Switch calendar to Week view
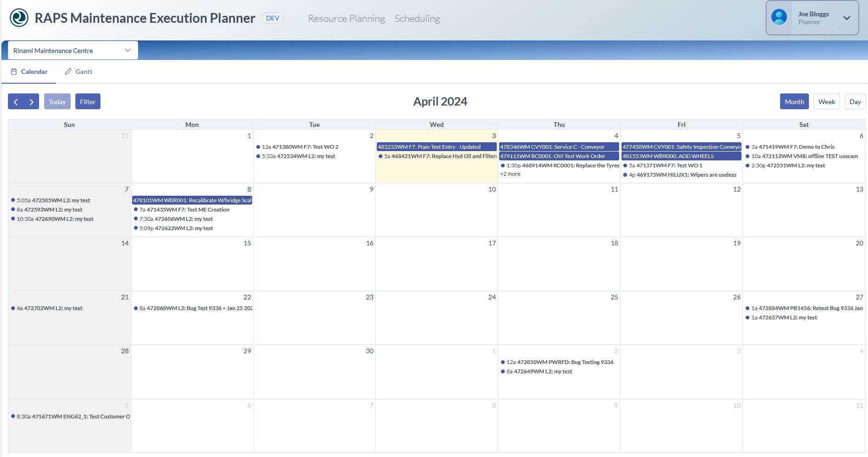868x457 pixels. coord(827,101)
